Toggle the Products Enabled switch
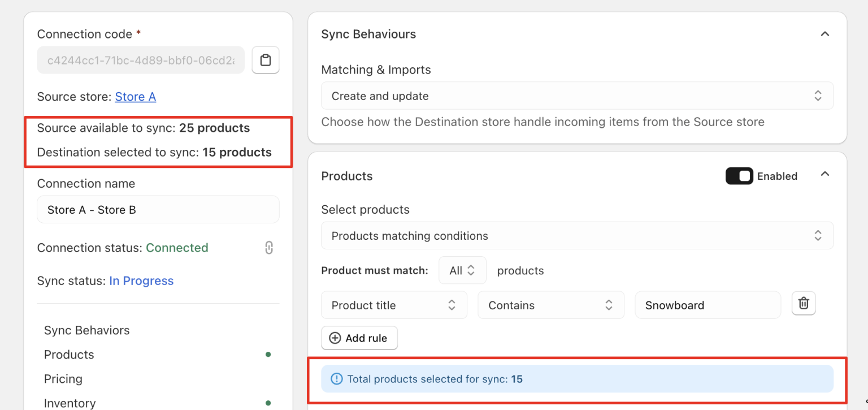This screenshot has width=868, height=410. 739,176
